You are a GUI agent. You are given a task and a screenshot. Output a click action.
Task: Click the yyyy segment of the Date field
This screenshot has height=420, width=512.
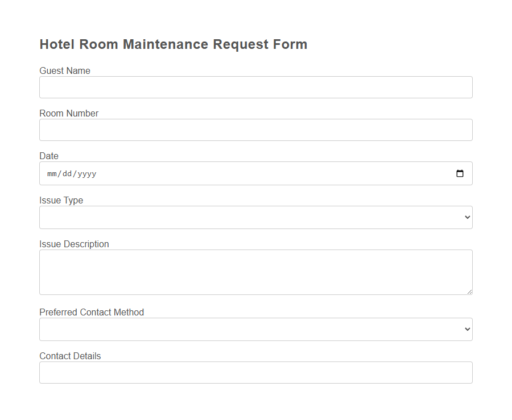point(86,173)
